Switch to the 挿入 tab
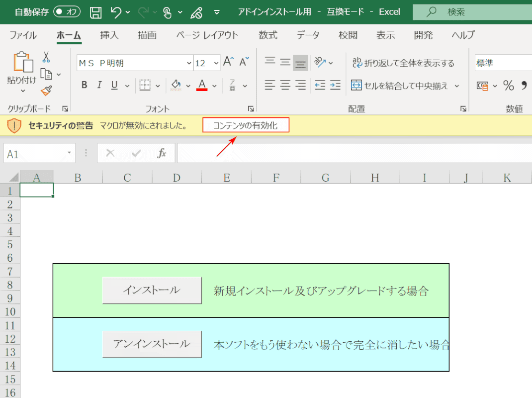This screenshot has width=532, height=398. point(109,35)
